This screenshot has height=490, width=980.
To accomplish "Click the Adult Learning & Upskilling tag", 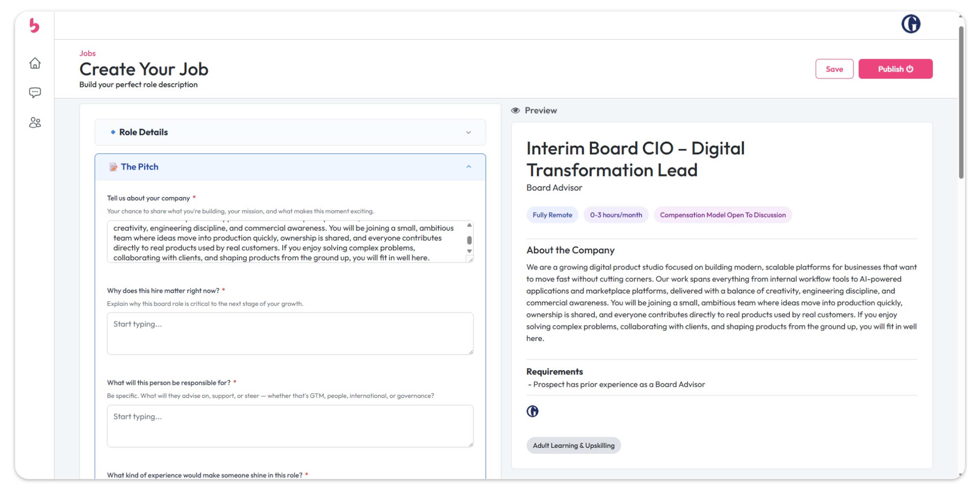I will pos(573,446).
